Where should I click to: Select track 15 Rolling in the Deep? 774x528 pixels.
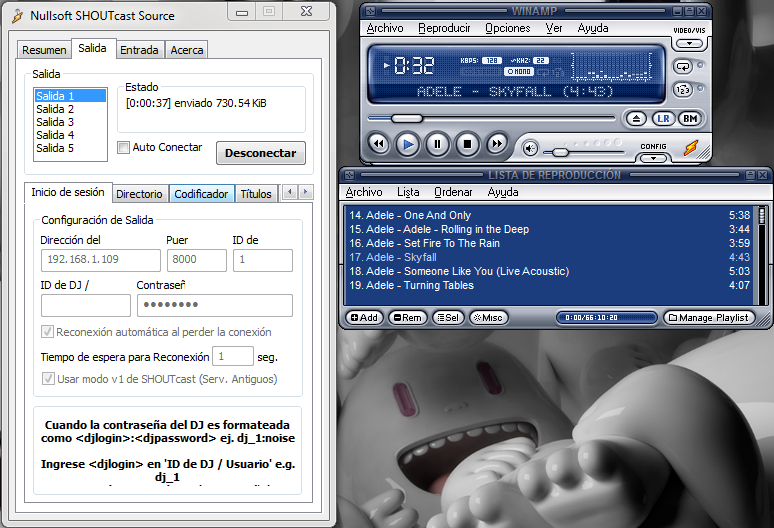coord(549,229)
